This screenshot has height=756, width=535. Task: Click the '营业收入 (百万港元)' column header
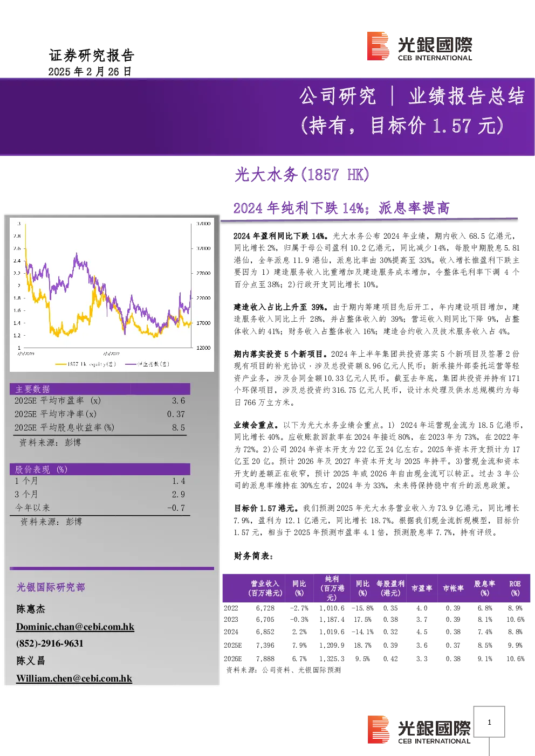click(x=265, y=588)
